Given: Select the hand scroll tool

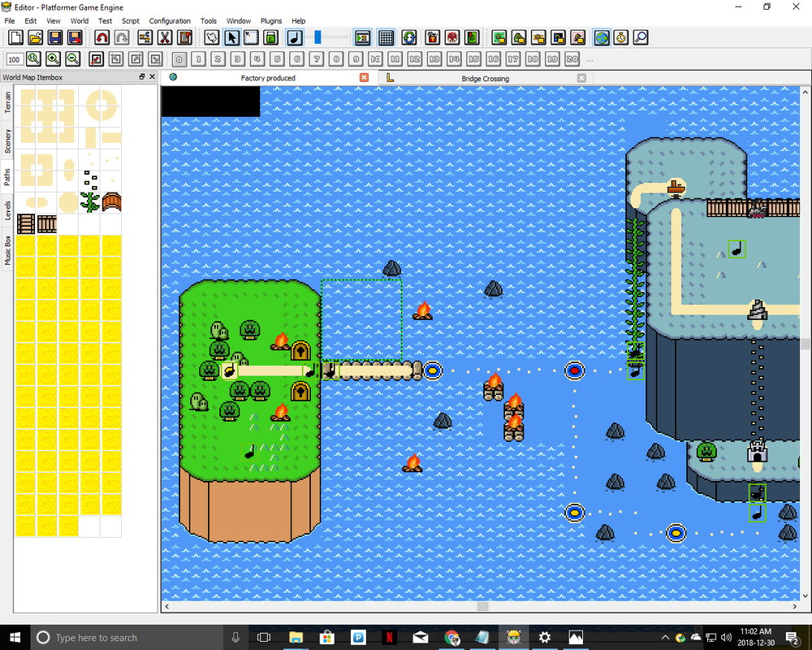Looking at the screenshot, I should coord(212,37).
